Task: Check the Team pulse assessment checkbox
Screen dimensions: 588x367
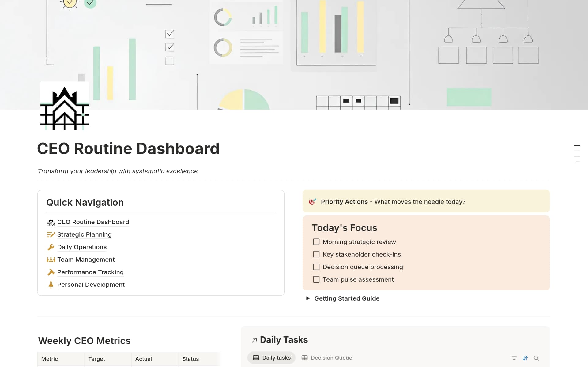Action: [316, 279]
